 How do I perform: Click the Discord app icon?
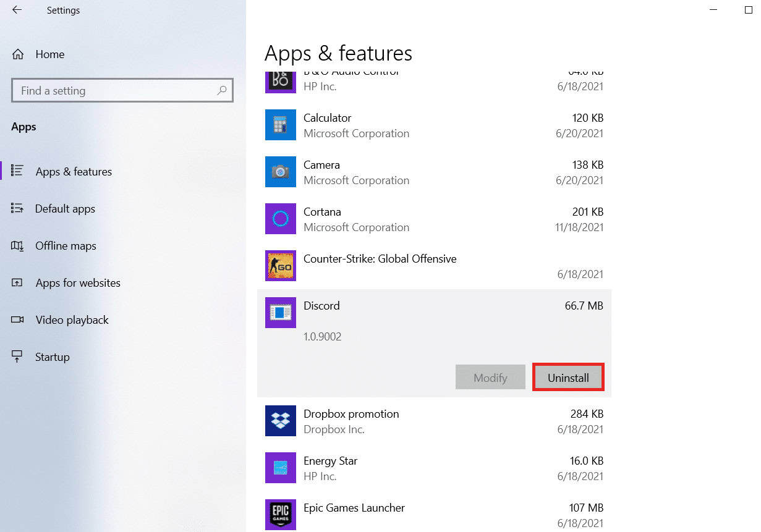[280, 313]
